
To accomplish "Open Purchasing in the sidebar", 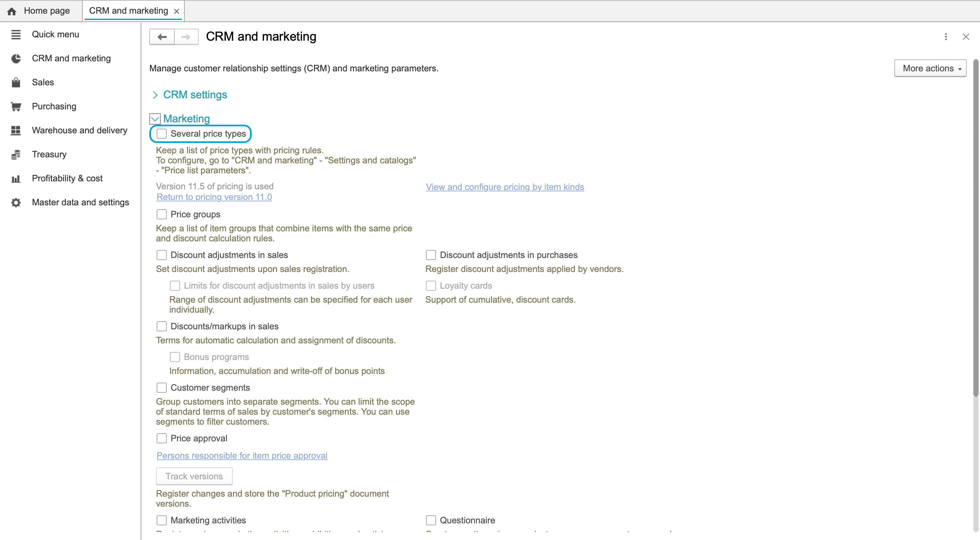I will tap(54, 107).
